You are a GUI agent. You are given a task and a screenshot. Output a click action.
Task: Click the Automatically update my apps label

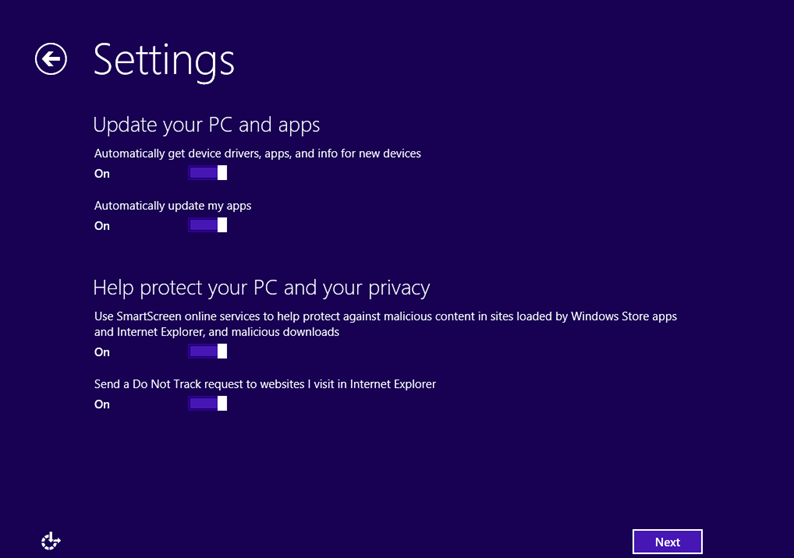click(x=173, y=206)
